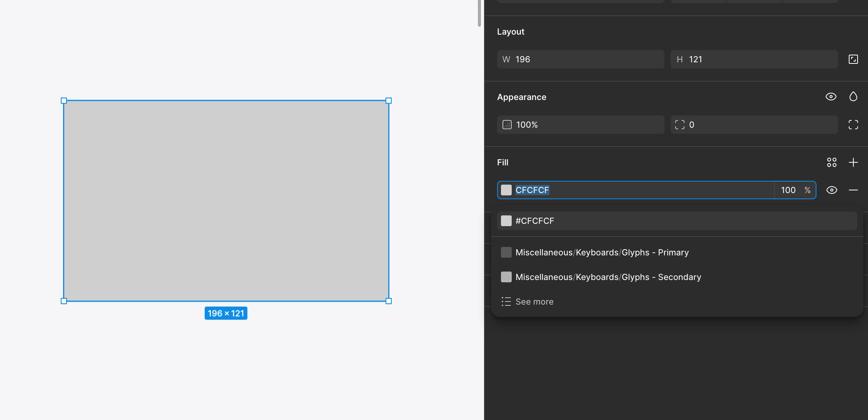Viewport: 868px width, 420px height.
Task: Choose Glyphs - Secondary color variable
Action: [608, 277]
